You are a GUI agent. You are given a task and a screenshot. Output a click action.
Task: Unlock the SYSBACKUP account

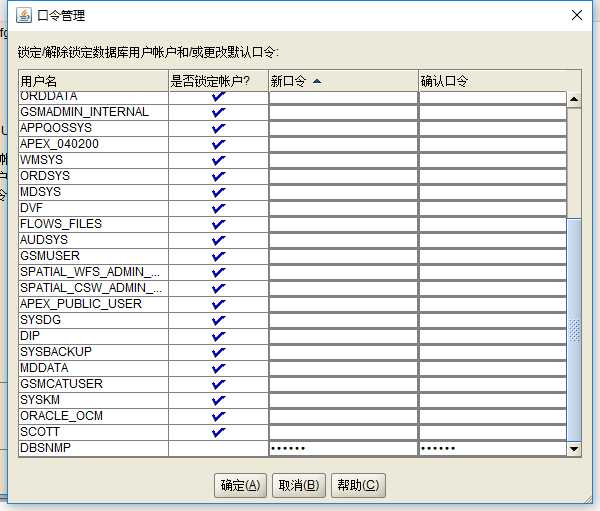[218, 352]
